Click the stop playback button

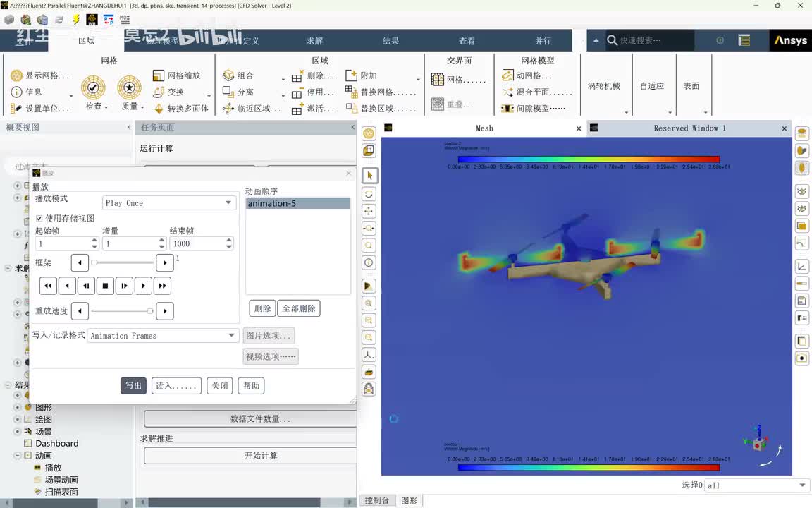105,286
